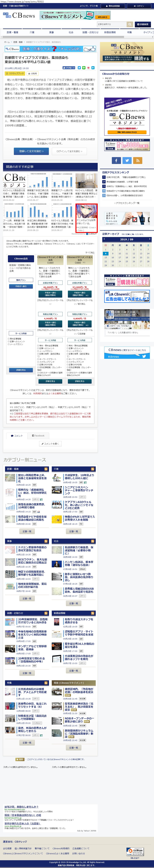This screenshot has width=154, height=868.
Task: Click 登録して全文を読む blue button
Action: point(31,151)
